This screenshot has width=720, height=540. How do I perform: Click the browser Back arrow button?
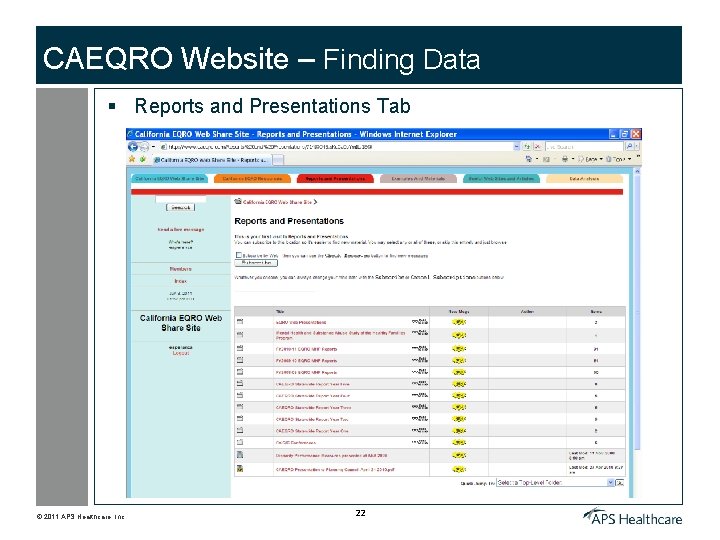[133, 146]
